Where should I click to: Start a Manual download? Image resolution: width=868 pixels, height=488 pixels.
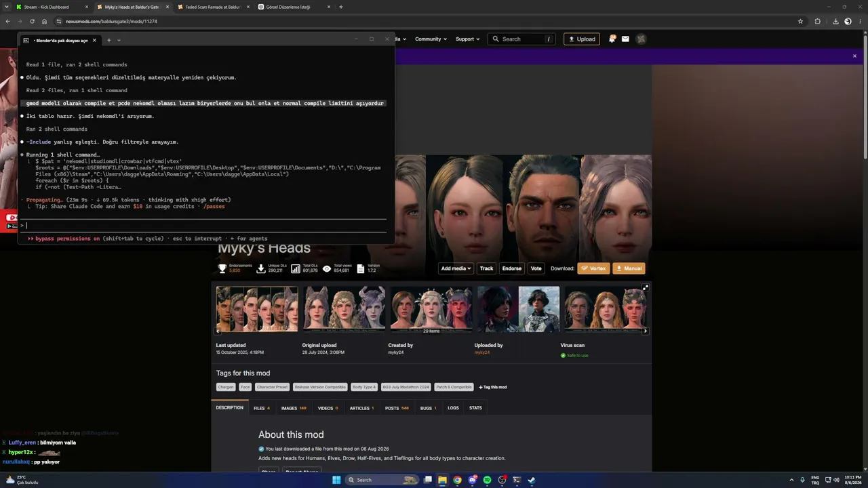point(629,268)
